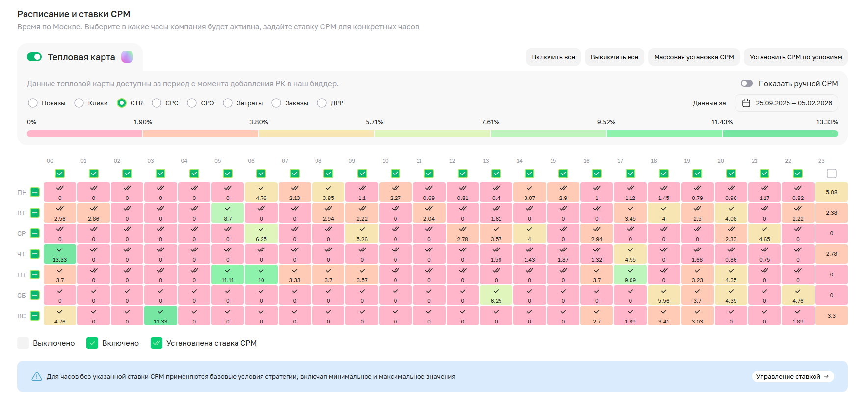Screen dimensions: 868x398
Task: Toggle the ПН row minus icon
Action: point(35,192)
